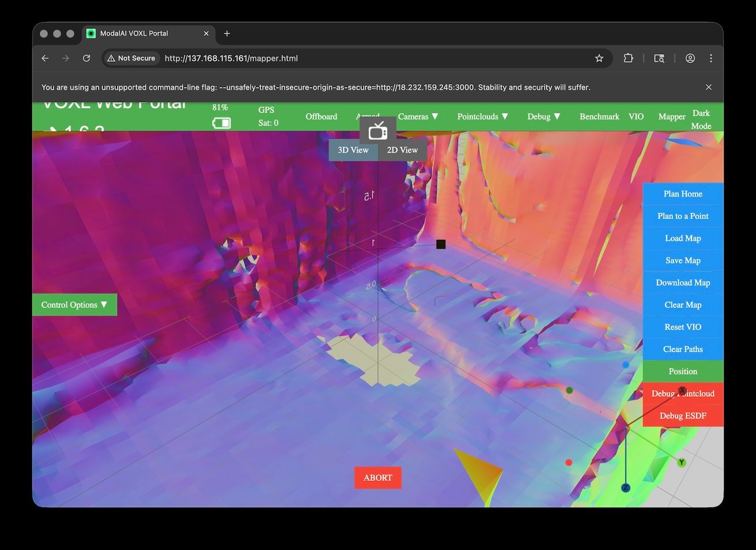Viewport: 756px width, 550px height.
Task: Expand the Control Options dropdown
Action: (74, 304)
